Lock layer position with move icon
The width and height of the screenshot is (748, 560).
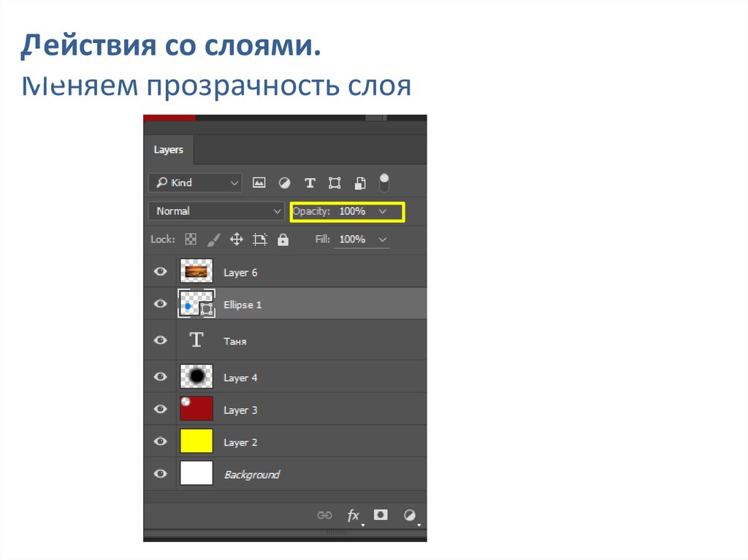[236, 239]
